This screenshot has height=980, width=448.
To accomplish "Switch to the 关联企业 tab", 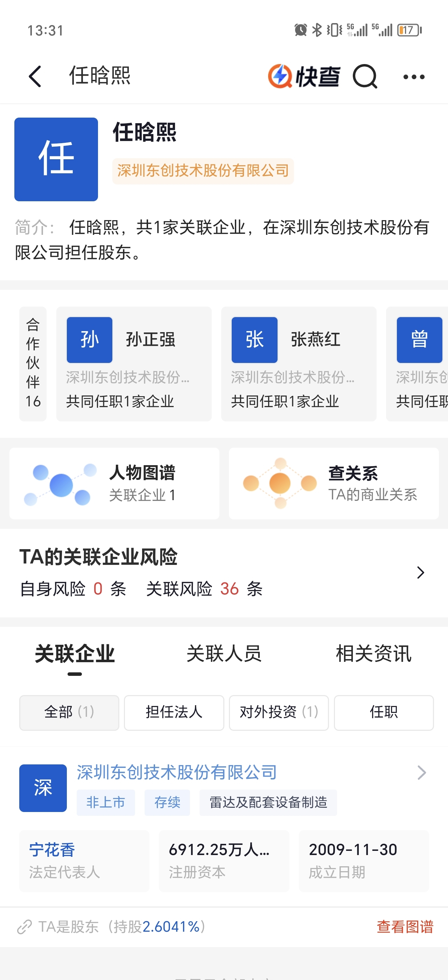I will point(75,654).
